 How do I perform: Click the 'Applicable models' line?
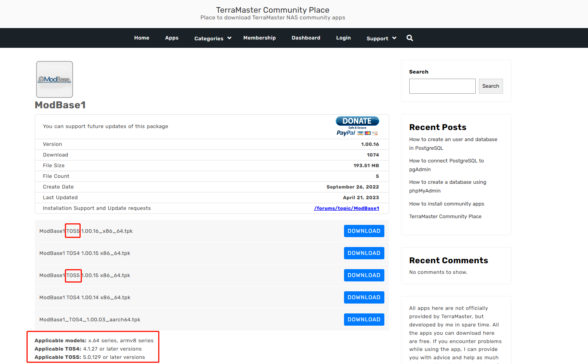pyautogui.click(x=94, y=341)
